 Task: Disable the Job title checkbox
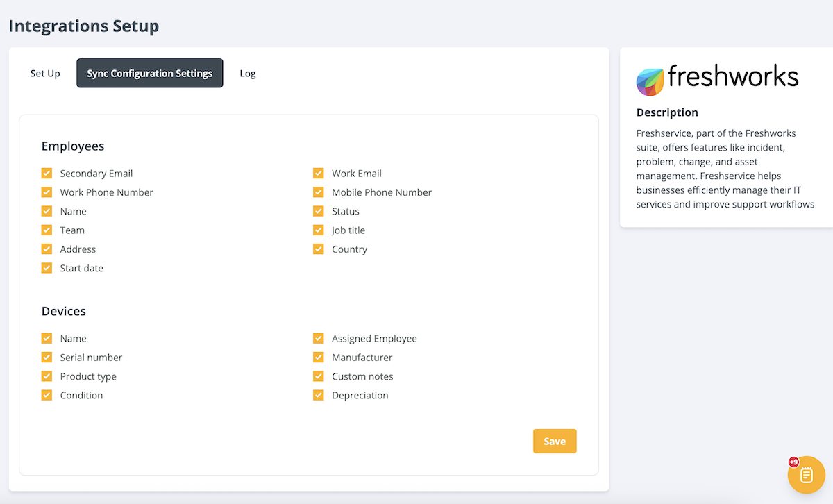pos(319,230)
